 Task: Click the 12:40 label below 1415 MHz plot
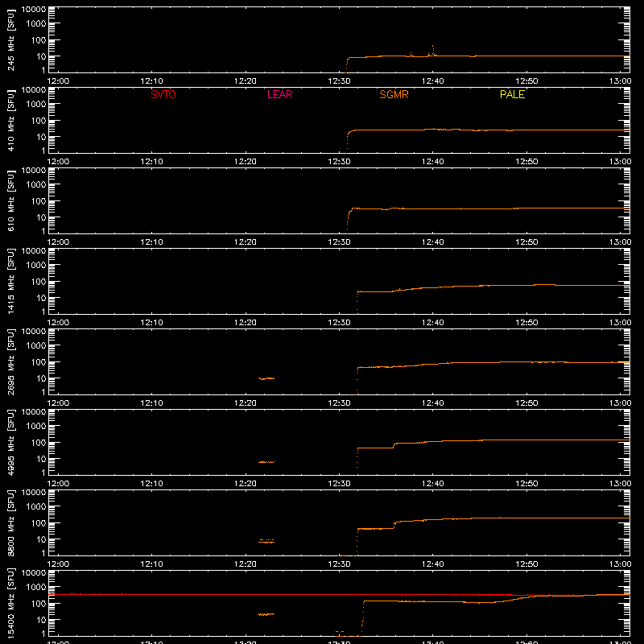(x=433, y=323)
